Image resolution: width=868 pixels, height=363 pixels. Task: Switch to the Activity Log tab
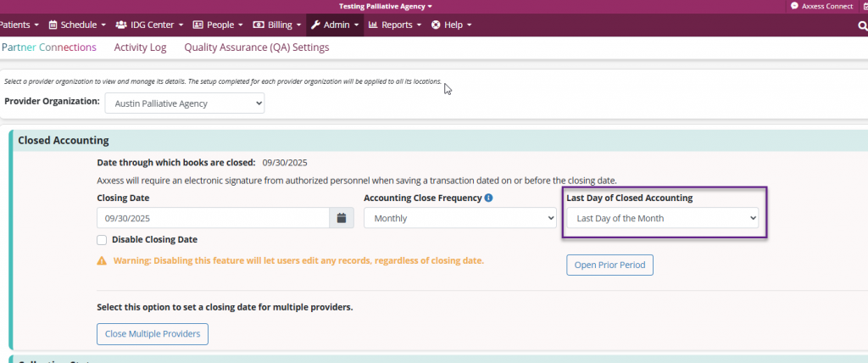pyautogui.click(x=140, y=47)
